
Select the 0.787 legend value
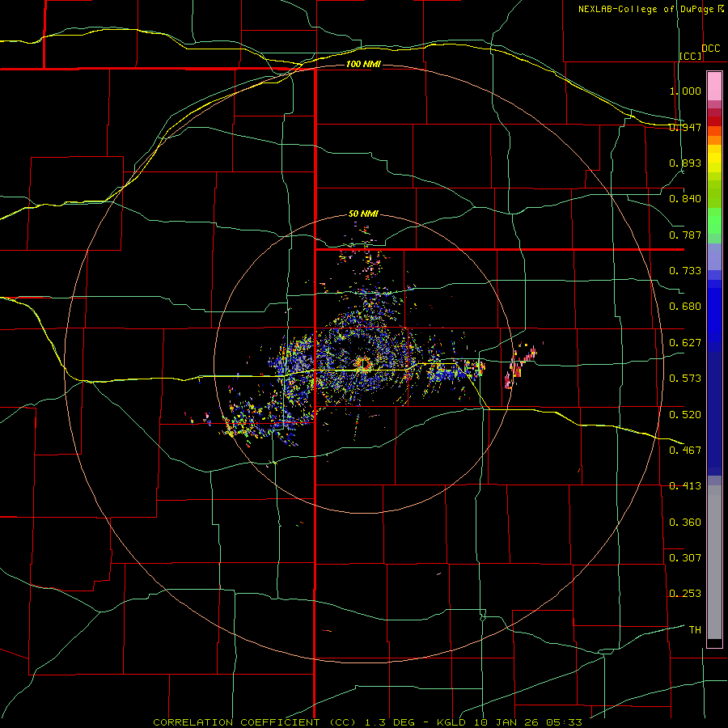point(685,235)
